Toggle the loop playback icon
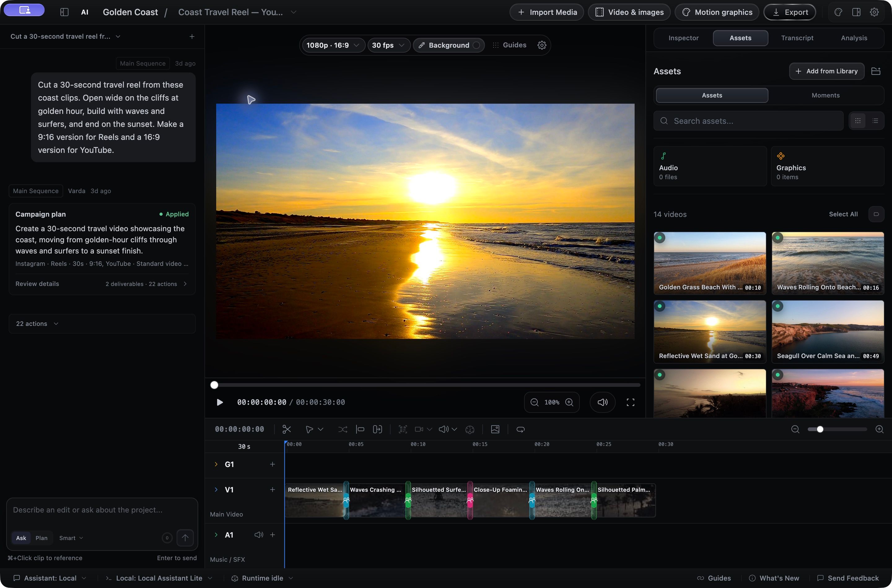892x588 pixels. pos(521,429)
